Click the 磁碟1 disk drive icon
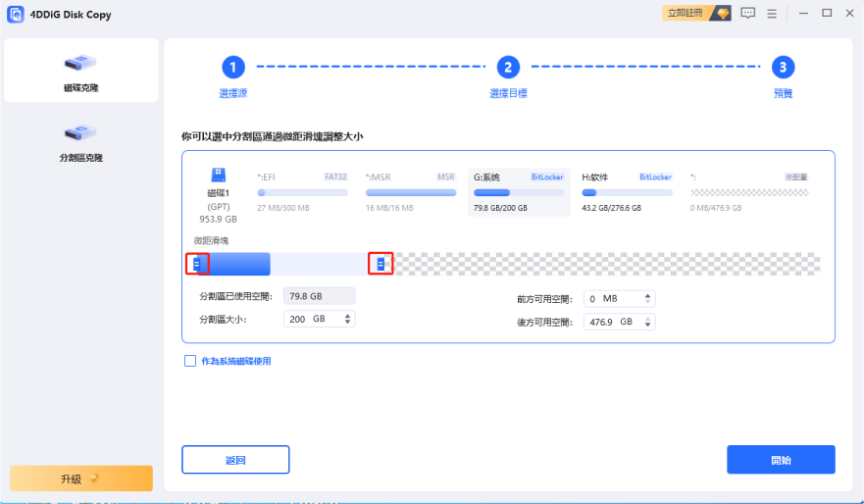 coord(219,176)
